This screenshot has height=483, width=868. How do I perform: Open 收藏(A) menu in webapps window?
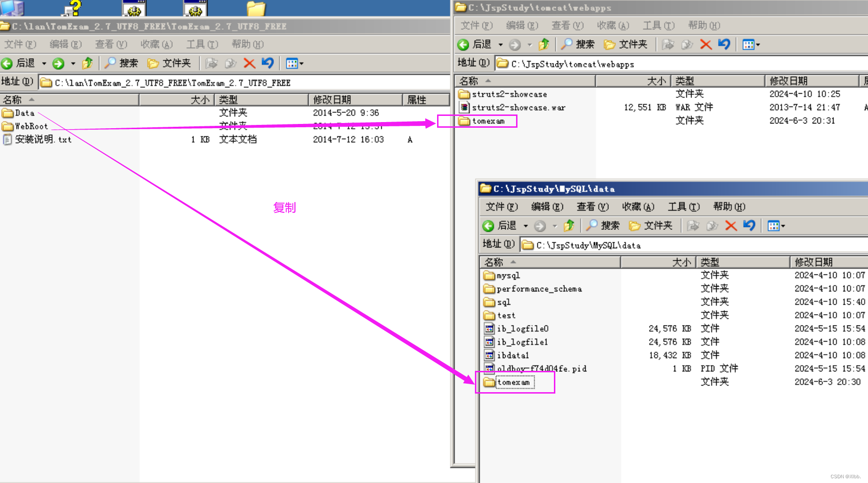[x=613, y=26]
